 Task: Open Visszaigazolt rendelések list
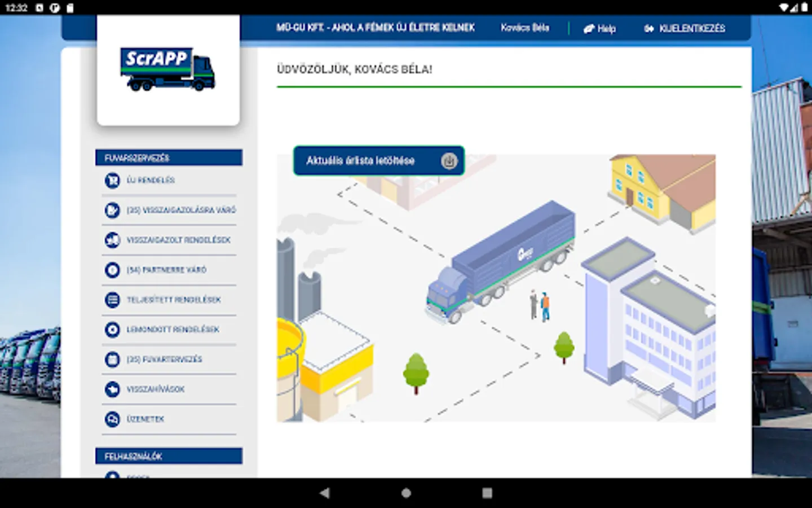tap(169, 240)
